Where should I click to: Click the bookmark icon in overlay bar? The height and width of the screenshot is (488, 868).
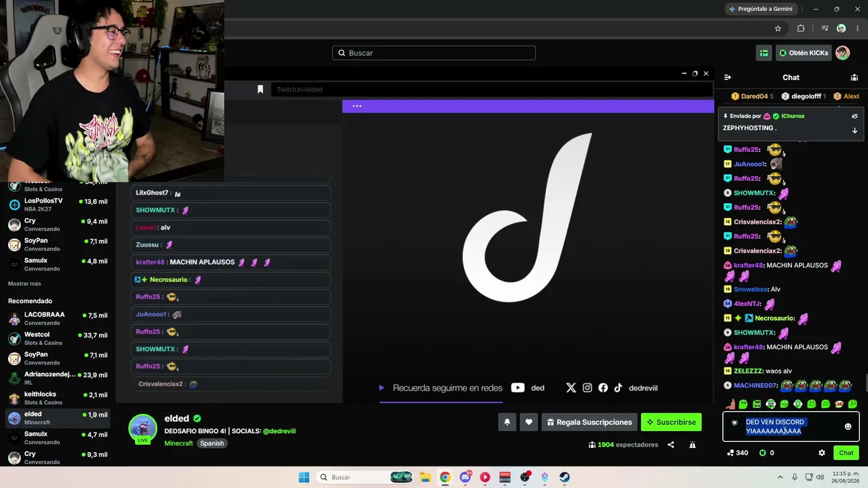pos(260,89)
